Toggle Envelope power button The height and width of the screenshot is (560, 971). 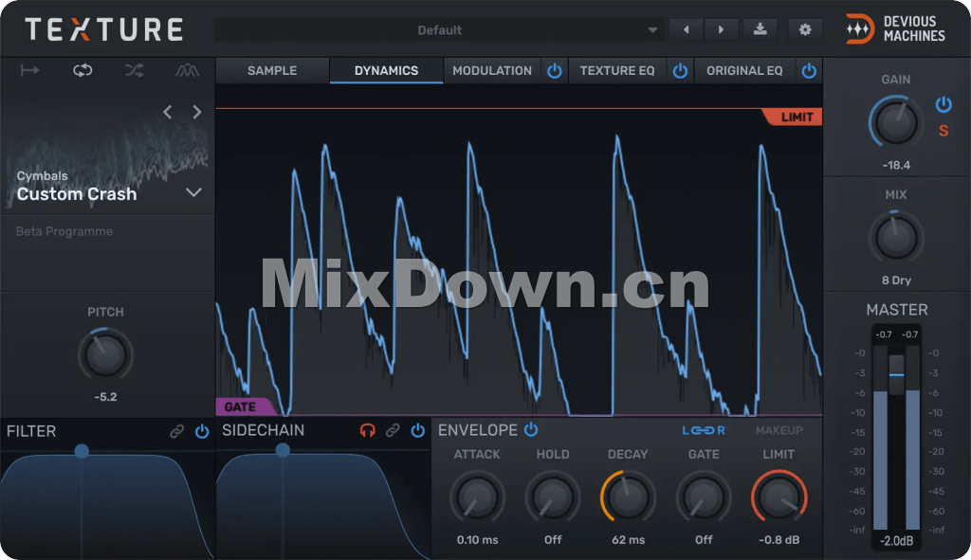(531, 429)
